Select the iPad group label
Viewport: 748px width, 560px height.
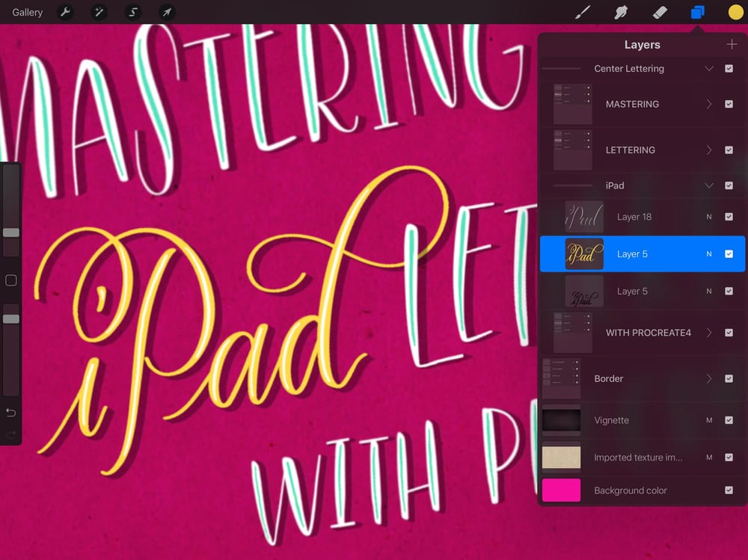(x=615, y=185)
